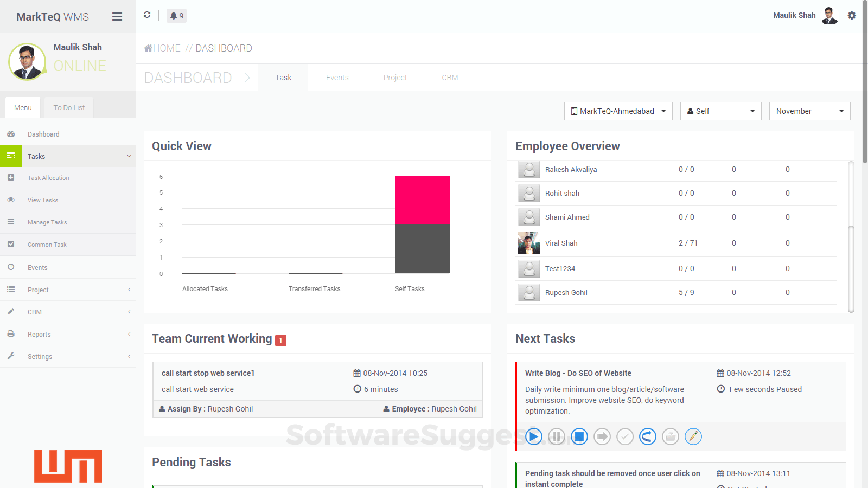Click the 2 / 71 value for Viral Shah

(688, 243)
